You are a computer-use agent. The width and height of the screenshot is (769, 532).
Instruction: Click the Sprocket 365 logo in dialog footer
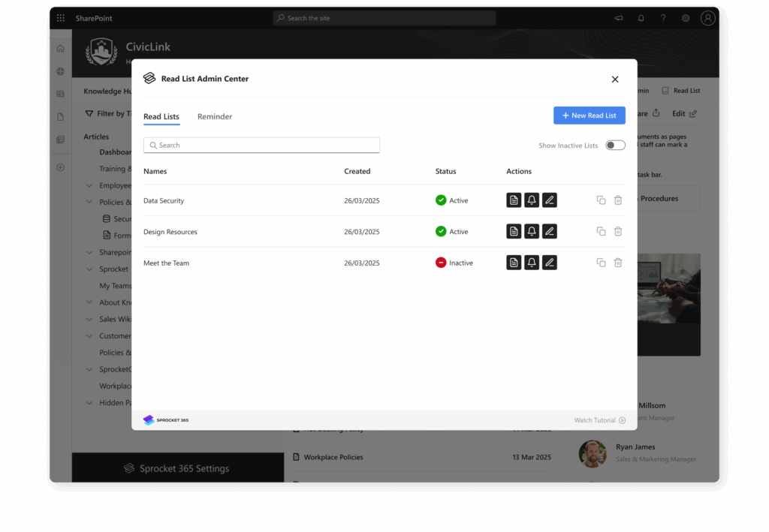[166, 420]
